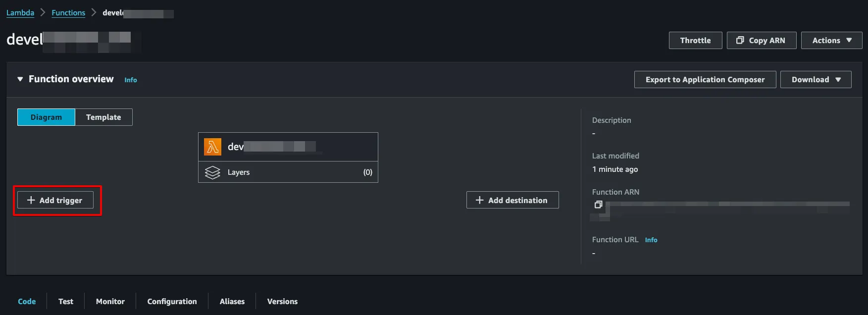This screenshot has height=315, width=868.
Task: Open the Configuration tab
Action: coord(172,301)
